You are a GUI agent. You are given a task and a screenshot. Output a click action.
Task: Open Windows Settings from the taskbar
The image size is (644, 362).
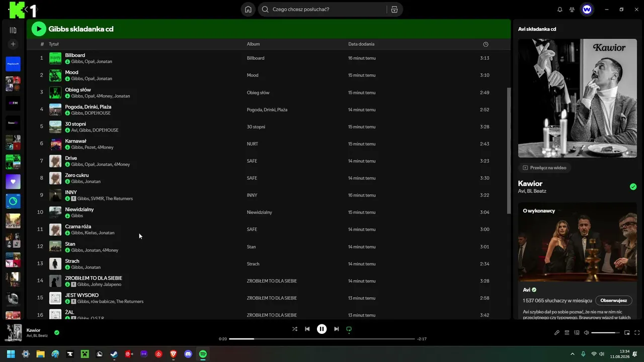(26, 354)
